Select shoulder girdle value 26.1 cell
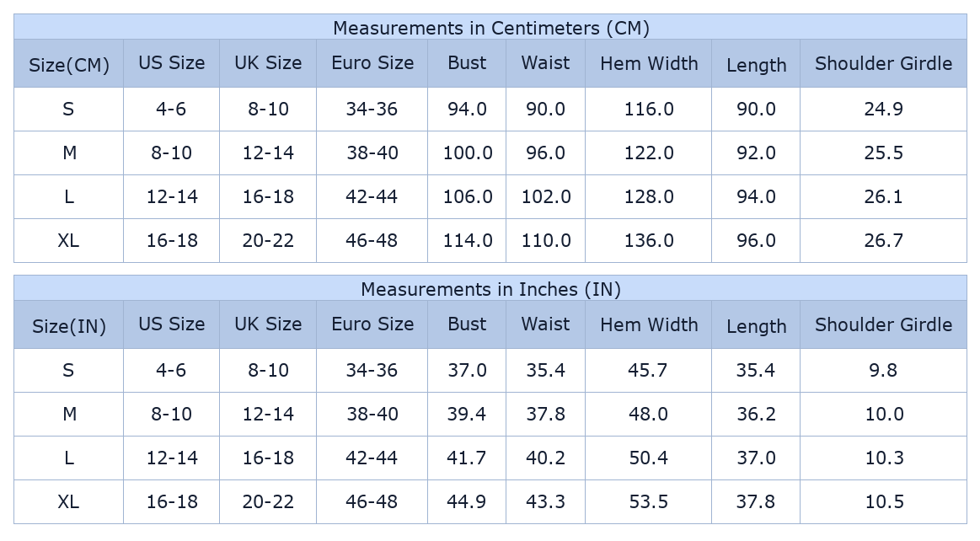This screenshot has width=980, height=541. point(883,197)
